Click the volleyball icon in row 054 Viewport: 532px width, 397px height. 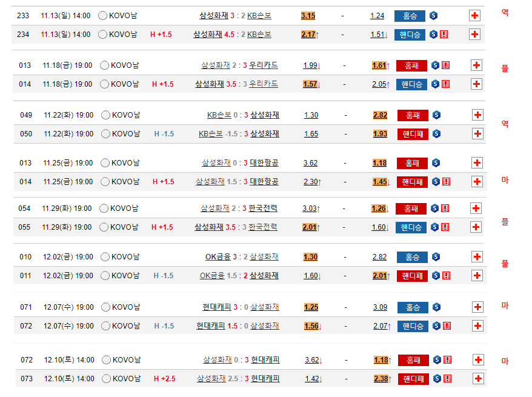[x=104, y=209]
